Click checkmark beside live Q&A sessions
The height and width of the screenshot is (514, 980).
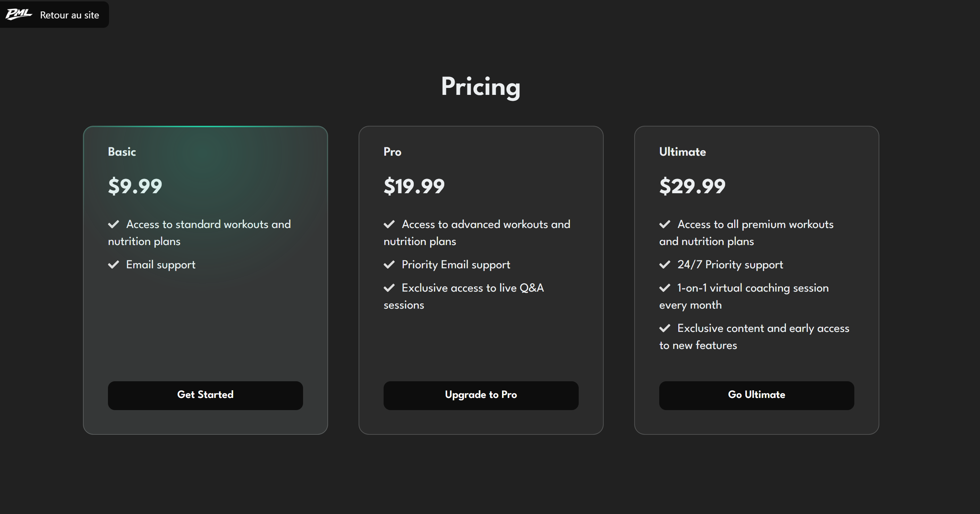click(389, 288)
